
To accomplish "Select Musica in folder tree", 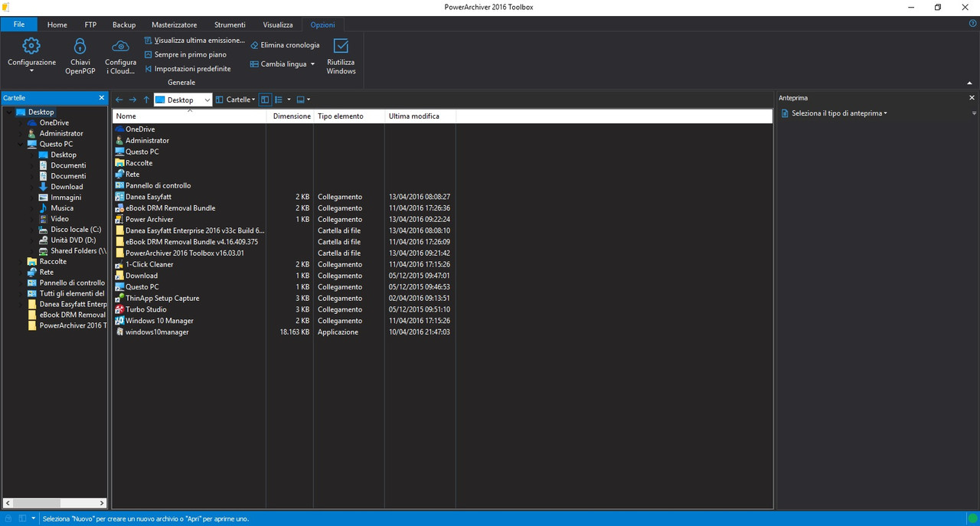I will (62, 208).
